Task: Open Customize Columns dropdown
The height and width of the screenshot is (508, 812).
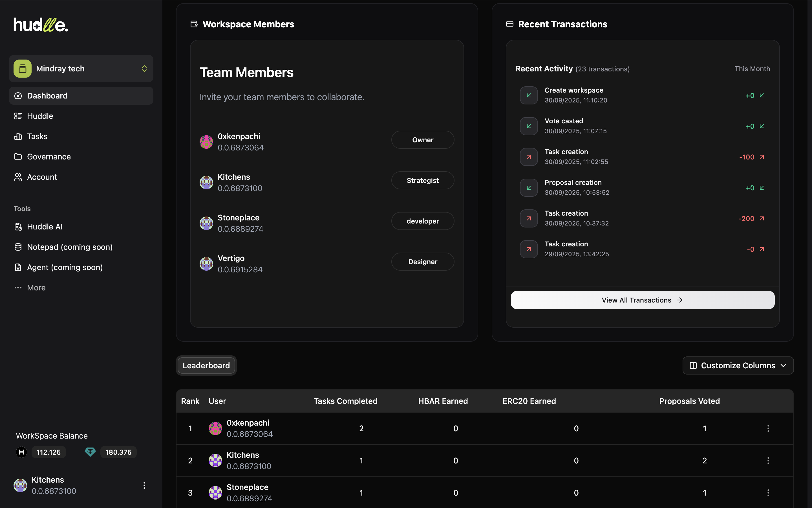Action: click(x=738, y=365)
